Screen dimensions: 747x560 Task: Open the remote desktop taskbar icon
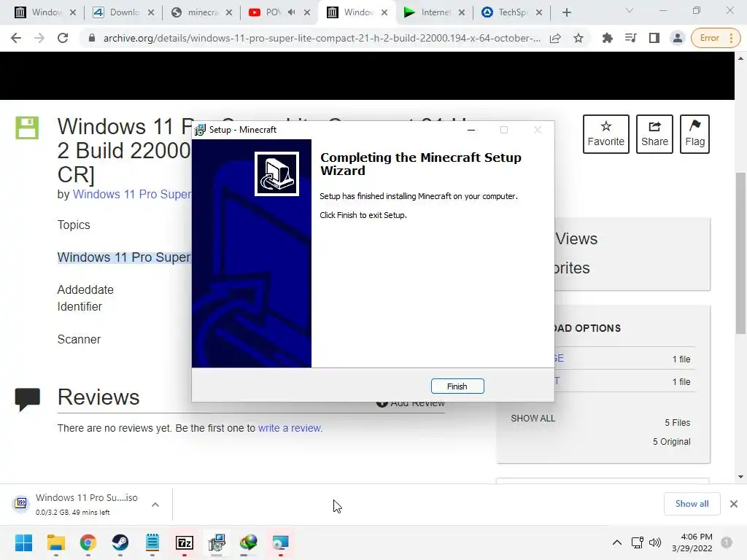click(280, 542)
